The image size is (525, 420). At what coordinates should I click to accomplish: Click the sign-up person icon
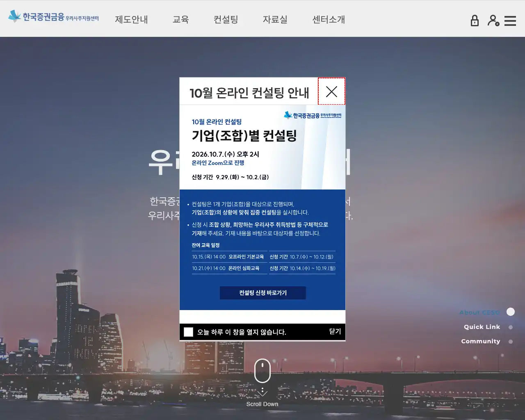493,21
